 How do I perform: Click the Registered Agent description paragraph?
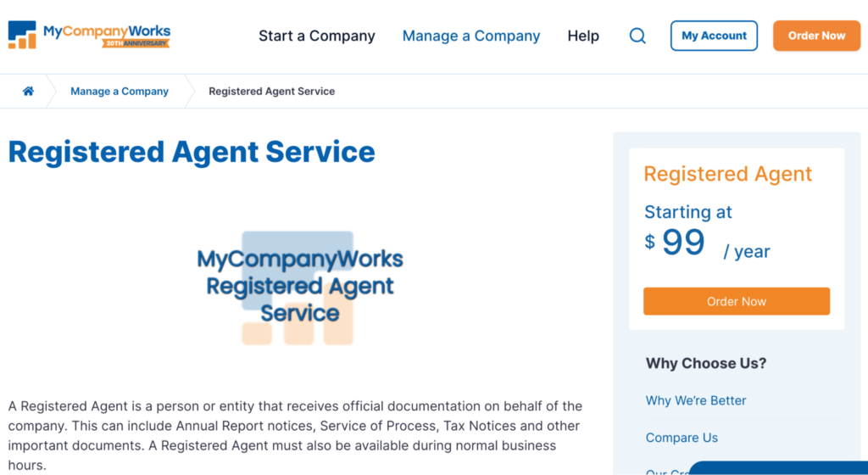click(x=295, y=435)
